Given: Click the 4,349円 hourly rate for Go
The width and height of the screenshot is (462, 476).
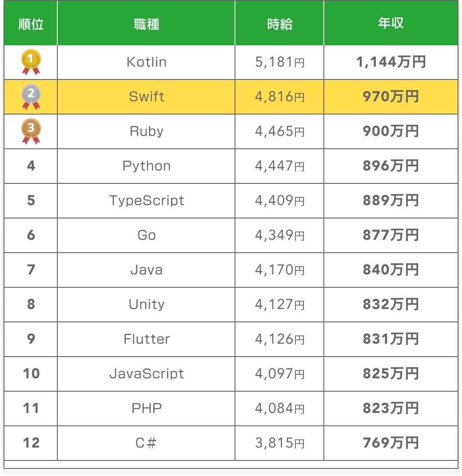Looking at the screenshot, I should point(279,235).
